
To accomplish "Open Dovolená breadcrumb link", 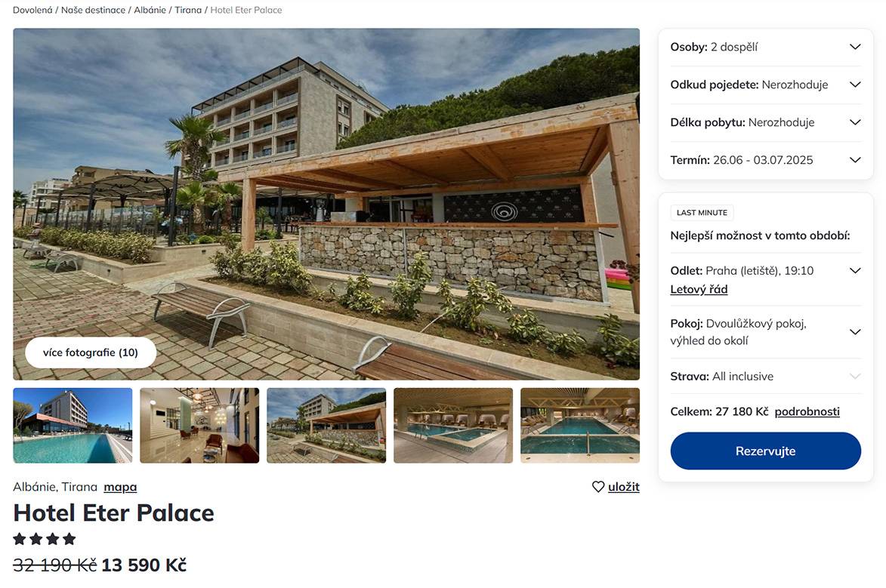I will tap(32, 11).
